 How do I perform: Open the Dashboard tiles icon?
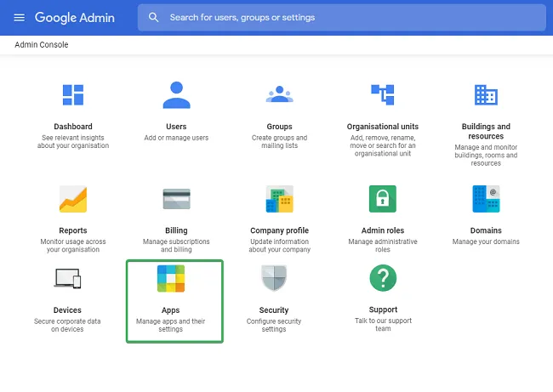(73, 95)
